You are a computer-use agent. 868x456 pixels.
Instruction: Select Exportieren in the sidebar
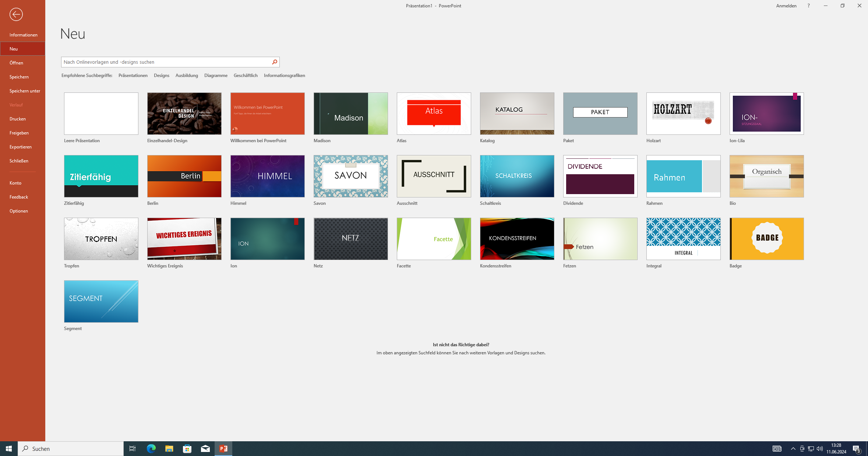(x=21, y=147)
